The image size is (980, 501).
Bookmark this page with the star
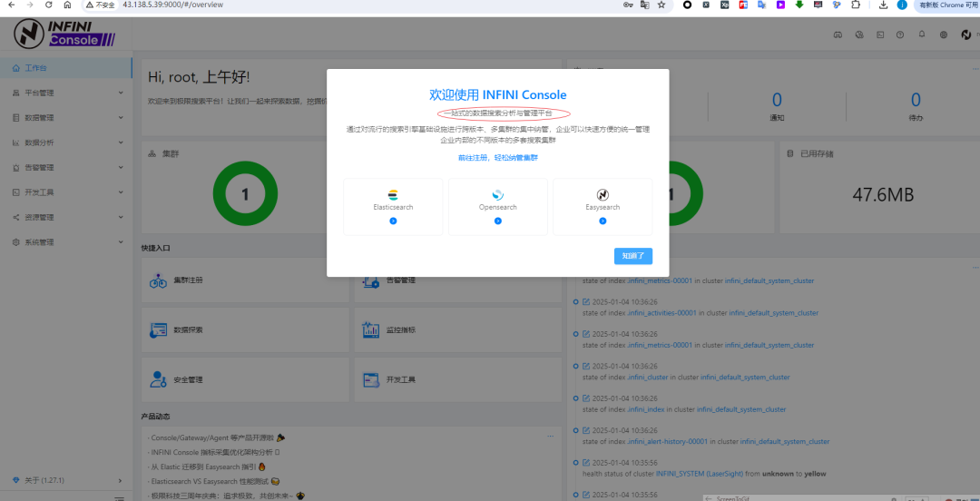coord(661,5)
